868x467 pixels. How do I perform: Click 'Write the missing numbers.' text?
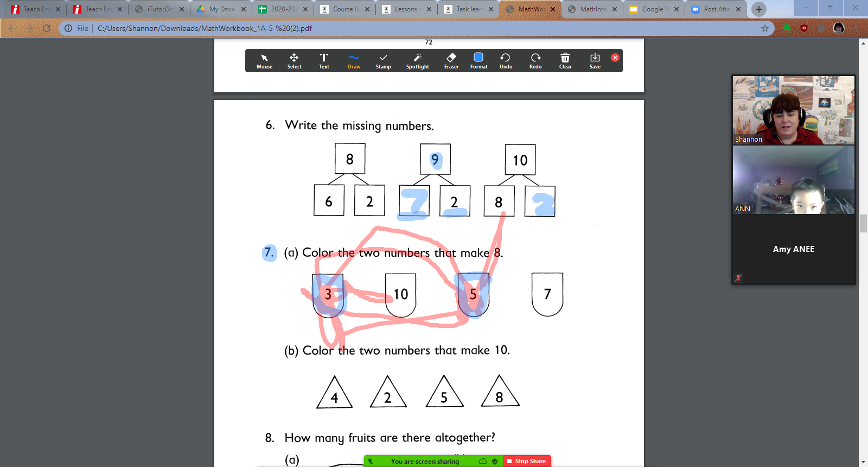(359, 126)
